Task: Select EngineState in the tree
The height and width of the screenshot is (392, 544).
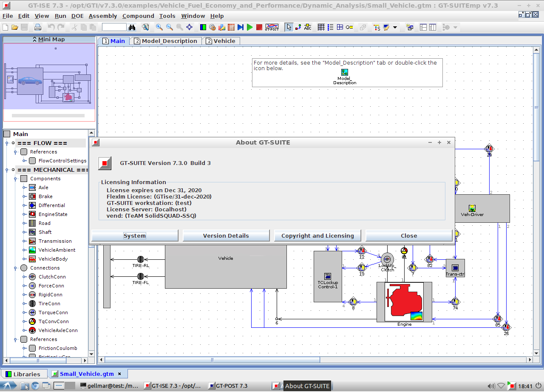Action: (53, 214)
